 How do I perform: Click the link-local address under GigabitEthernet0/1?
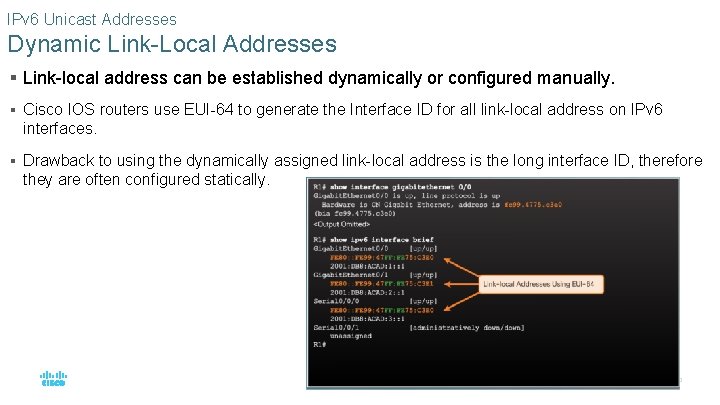[x=382, y=284]
